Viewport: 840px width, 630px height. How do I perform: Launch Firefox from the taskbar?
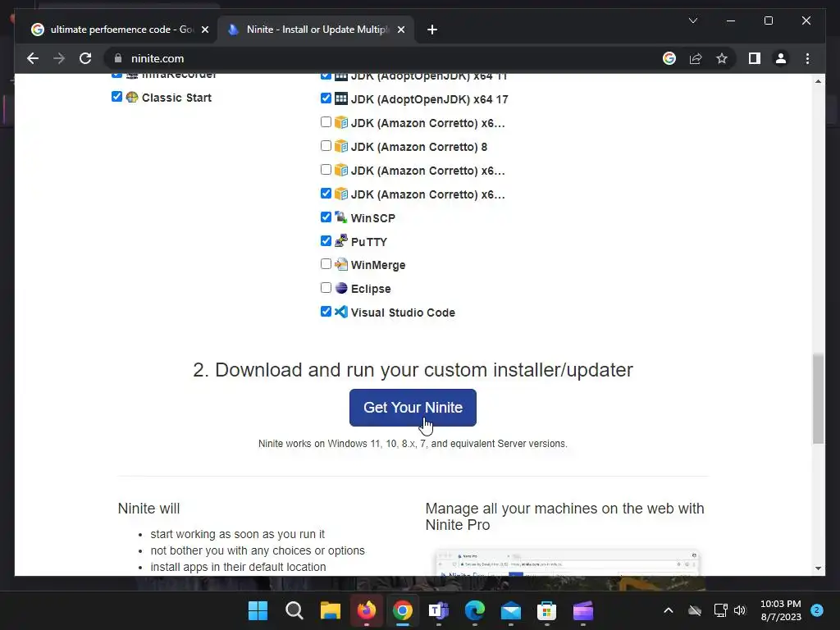(367, 610)
